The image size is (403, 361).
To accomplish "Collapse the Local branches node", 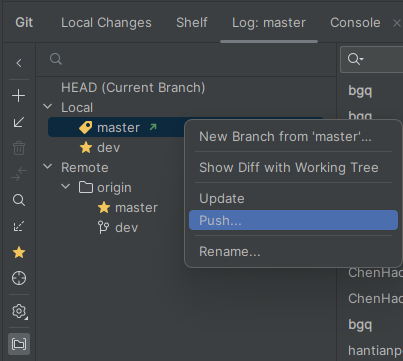I will click(x=48, y=107).
